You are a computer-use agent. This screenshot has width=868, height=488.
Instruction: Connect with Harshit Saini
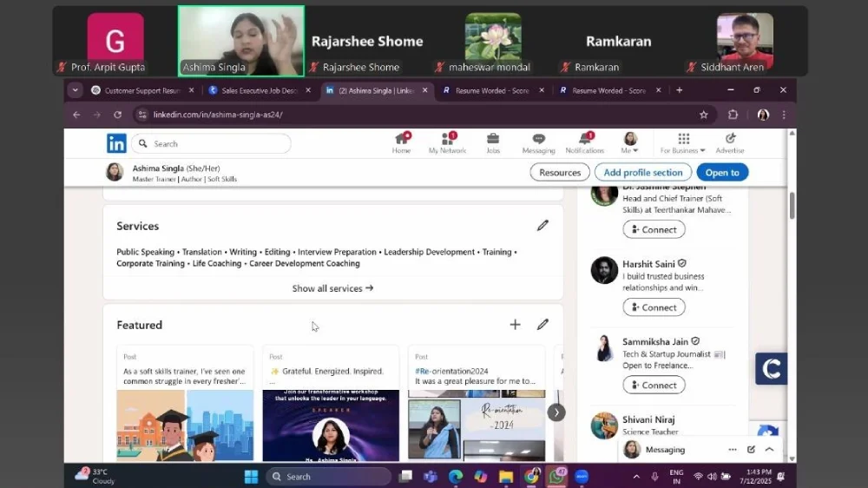[x=654, y=307]
